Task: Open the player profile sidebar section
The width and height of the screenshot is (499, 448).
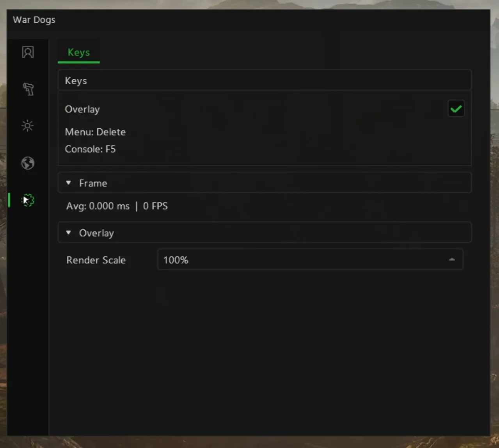Action: pyautogui.click(x=28, y=52)
